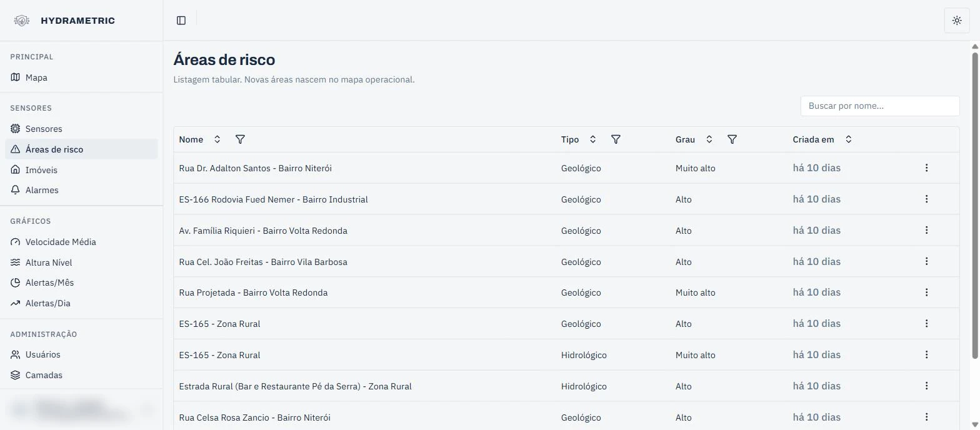This screenshot has height=430, width=980.
Task: Click ES-166 Rodovia Fued Nemer - Bairro Industrial
Action: point(273,199)
